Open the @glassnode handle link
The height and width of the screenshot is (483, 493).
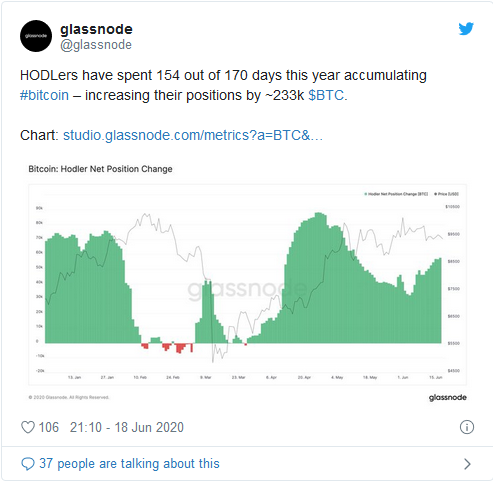pyautogui.click(x=96, y=45)
